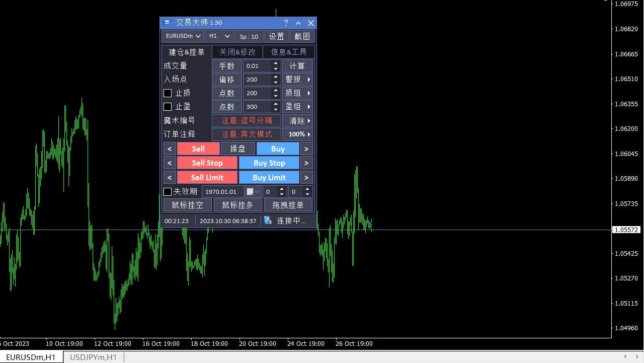The height and width of the screenshot is (363, 644).
Task: Click the order comment field 注意:英文模式
Action: coord(247,134)
